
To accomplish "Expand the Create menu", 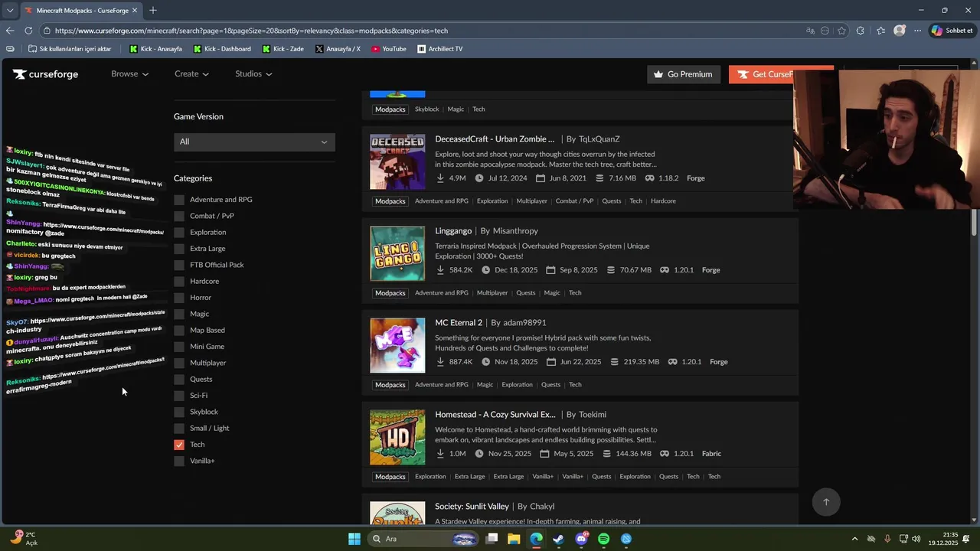I will click(191, 74).
